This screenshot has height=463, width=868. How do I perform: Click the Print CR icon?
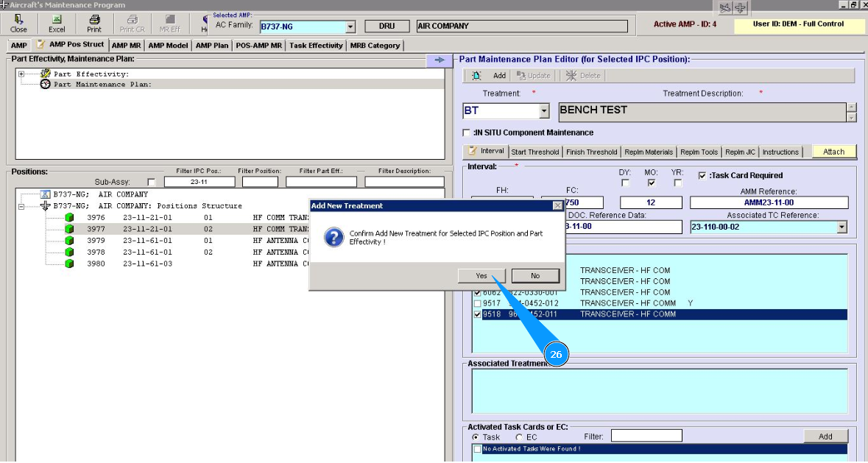click(x=132, y=19)
